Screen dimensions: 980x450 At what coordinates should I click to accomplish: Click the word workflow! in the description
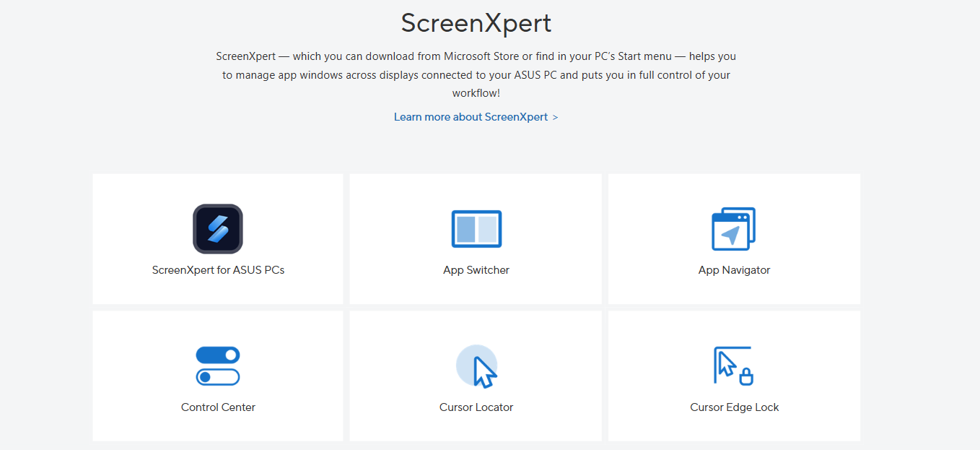[476, 93]
